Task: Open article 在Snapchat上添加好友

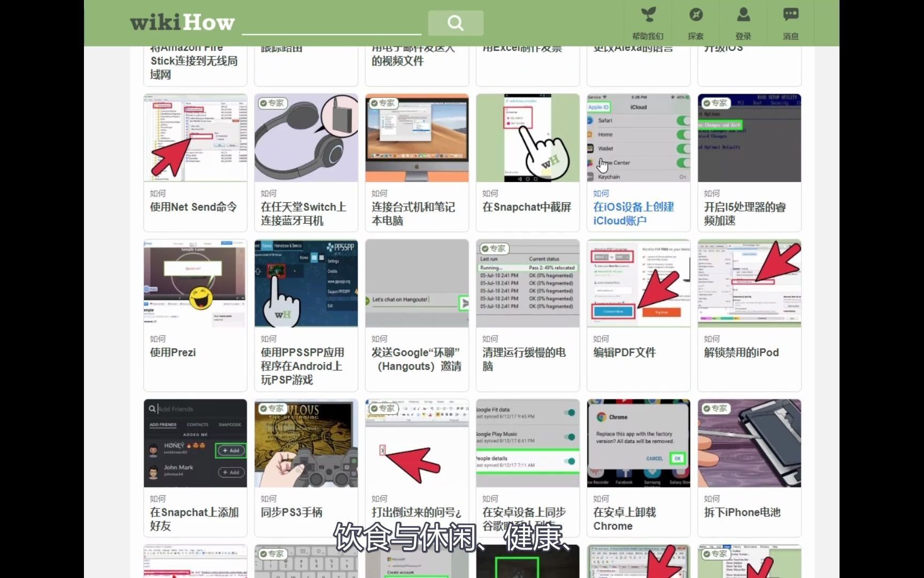Action: (x=194, y=519)
